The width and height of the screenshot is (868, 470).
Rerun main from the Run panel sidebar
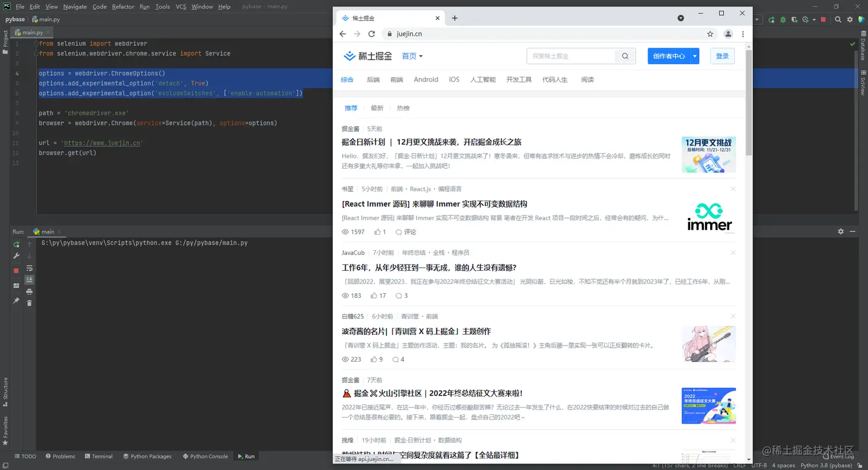(16, 244)
